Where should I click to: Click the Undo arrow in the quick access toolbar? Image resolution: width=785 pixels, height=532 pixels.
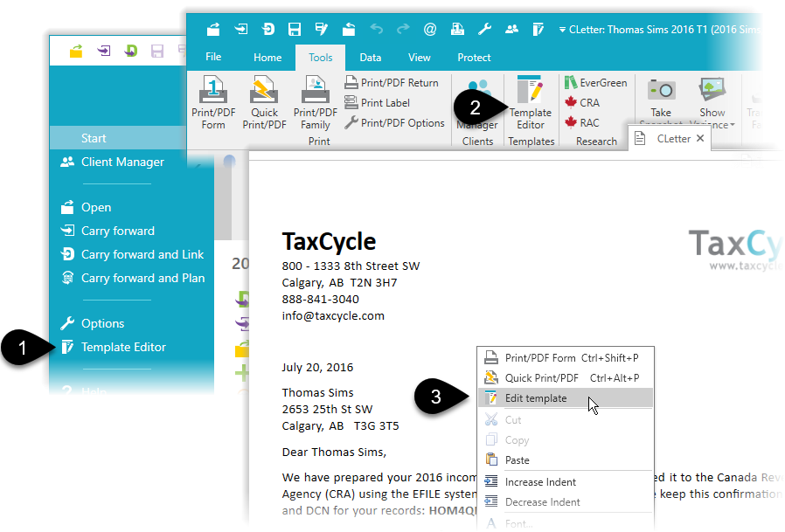[x=377, y=30]
